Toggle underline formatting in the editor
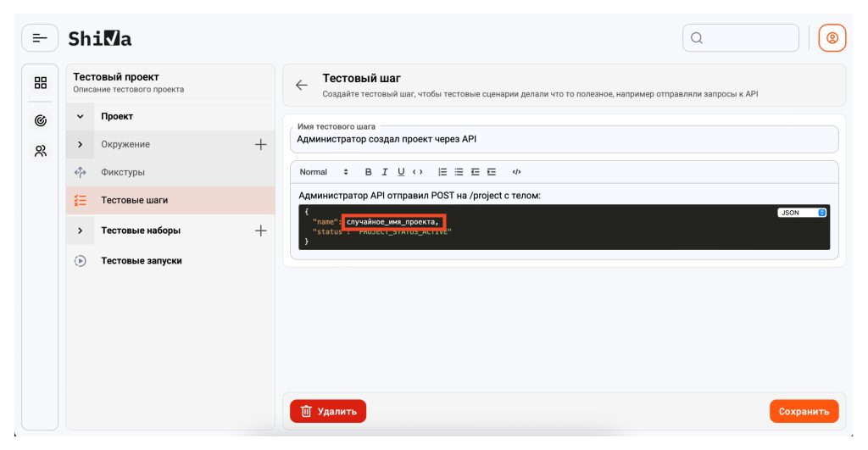The width and height of the screenshot is (868, 450). click(x=401, y=172)
